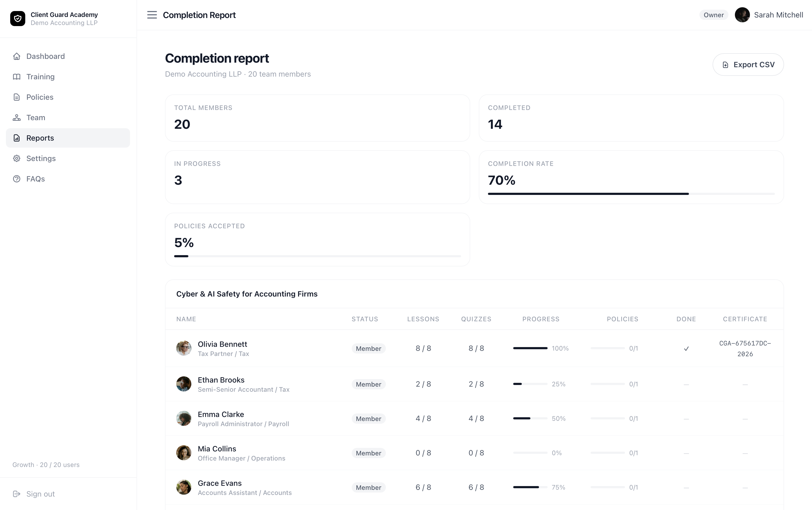The height and width of the screenshot is (510, 812).
Task: Click the Completed 14 card
Action: pos(631,118)
